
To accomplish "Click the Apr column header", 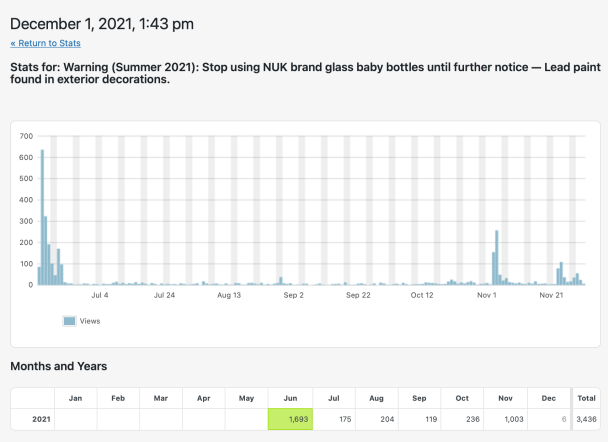I will 204,398.
